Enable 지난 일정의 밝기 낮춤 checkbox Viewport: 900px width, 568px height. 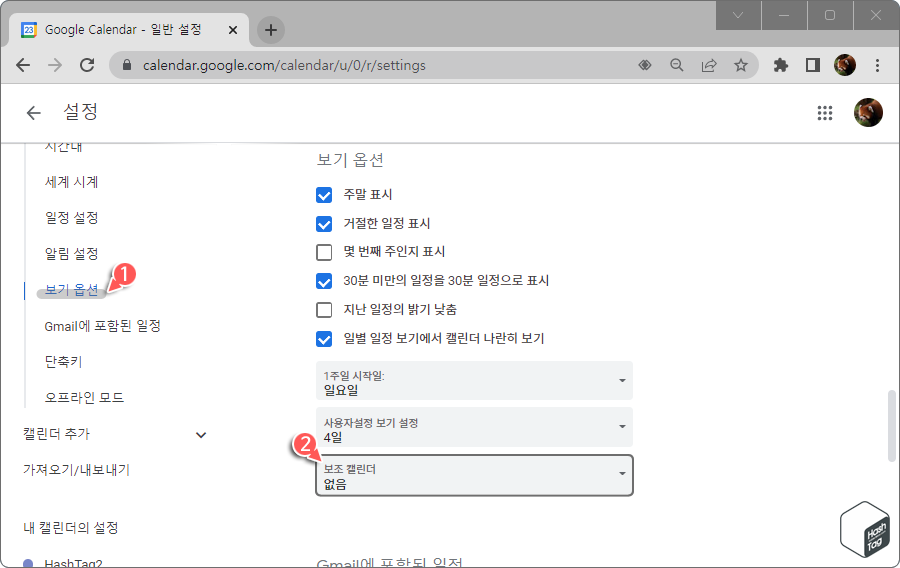click(324, 310)
